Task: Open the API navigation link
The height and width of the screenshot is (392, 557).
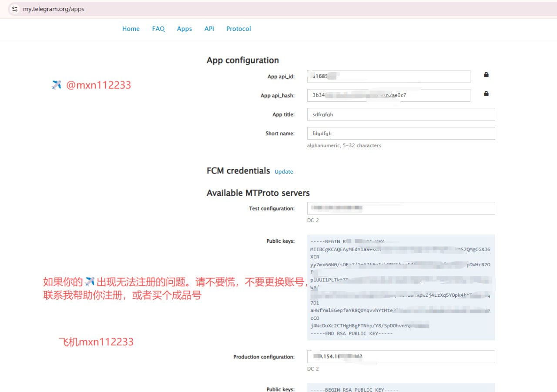Action: 209,28
